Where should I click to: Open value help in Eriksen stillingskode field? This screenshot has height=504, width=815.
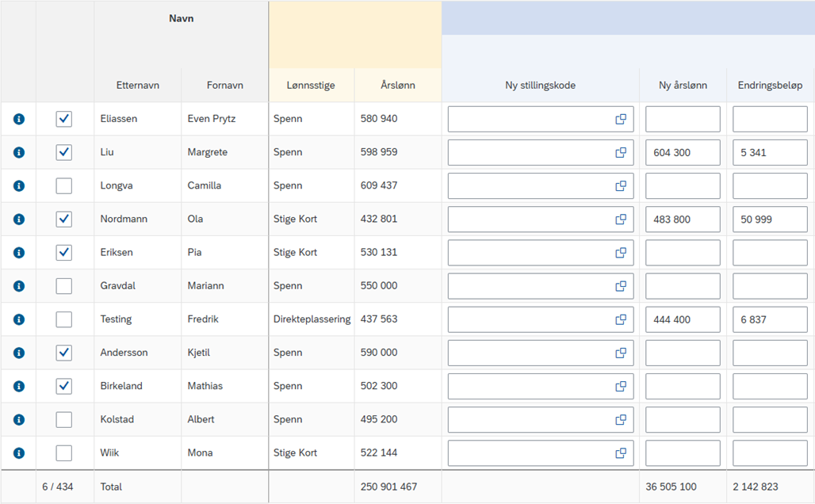coord(621,253)
